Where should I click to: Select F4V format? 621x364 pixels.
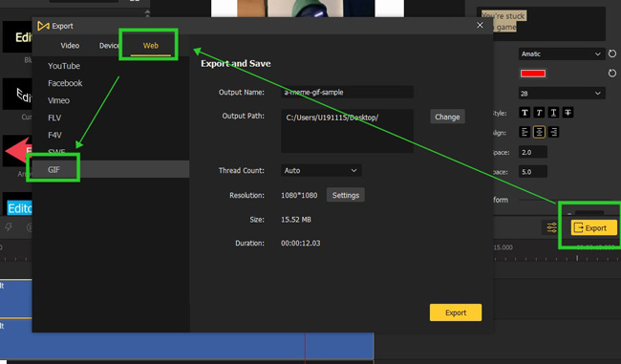click(x=54, y=135)
